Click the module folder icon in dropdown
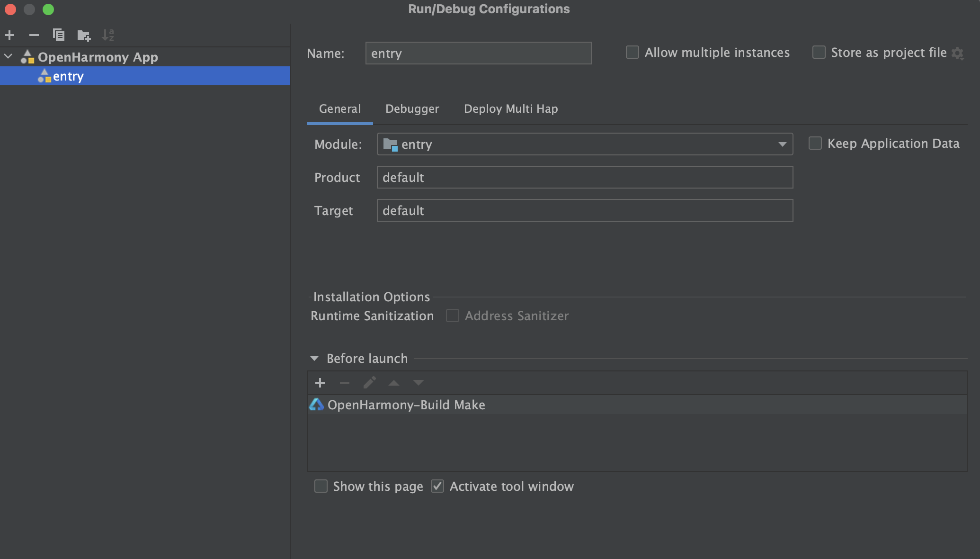This screenshot has height=559, width=980. pyautogui.click(x=390, y=144)
